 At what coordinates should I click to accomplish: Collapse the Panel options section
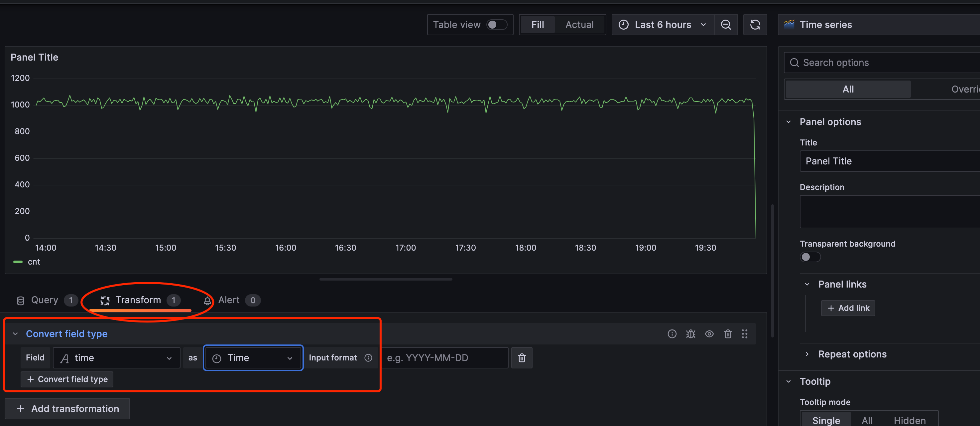(x=789, y=122)
